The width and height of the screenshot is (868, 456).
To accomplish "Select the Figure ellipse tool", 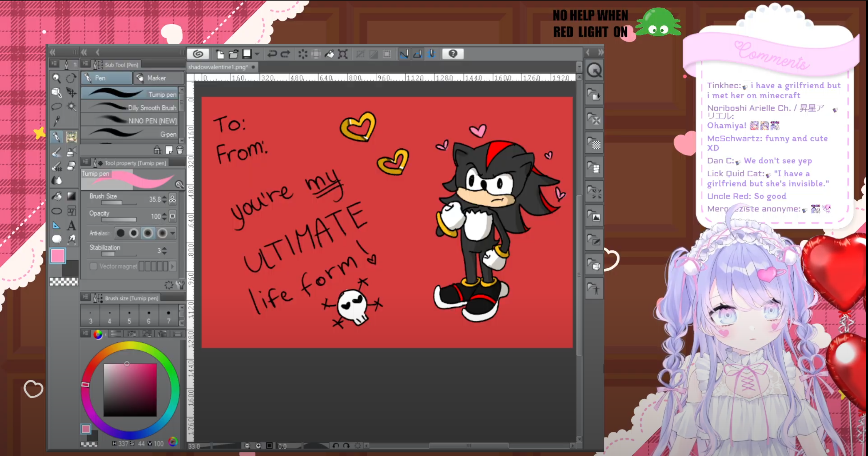I will pos(56,211).
